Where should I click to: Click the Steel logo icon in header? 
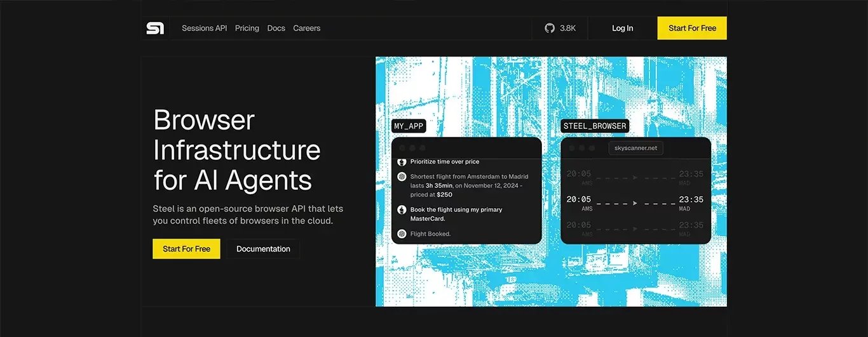click(x=155, y=28)
